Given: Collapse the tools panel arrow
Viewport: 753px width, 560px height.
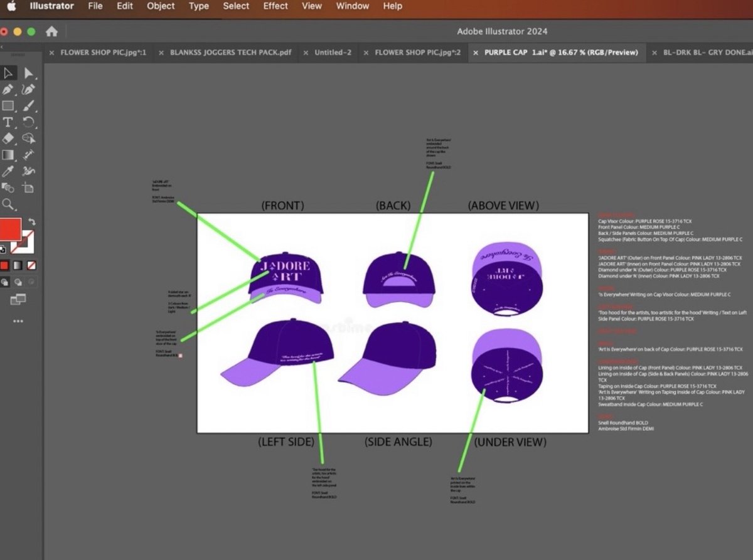Looking at the screenshot, I should click(2, 47).
